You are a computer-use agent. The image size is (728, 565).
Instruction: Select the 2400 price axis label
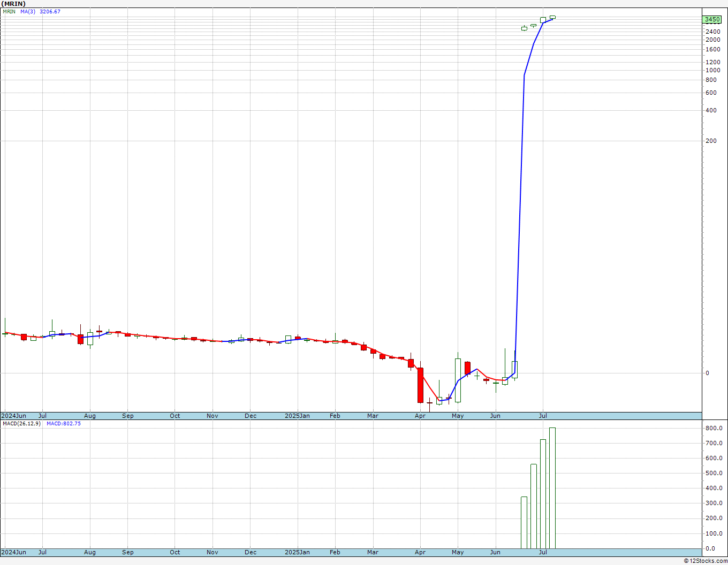(712, 32)
